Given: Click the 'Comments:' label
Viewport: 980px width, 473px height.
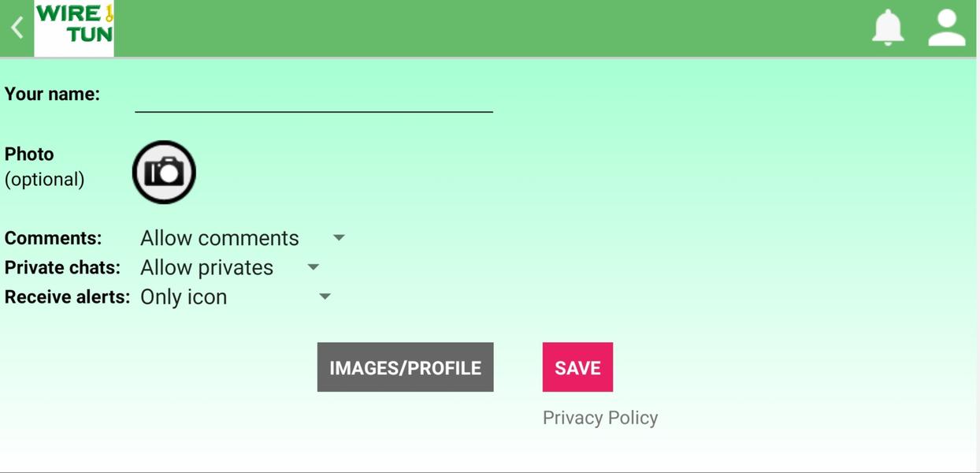Looking at the screenshot, I should (53, 238).
